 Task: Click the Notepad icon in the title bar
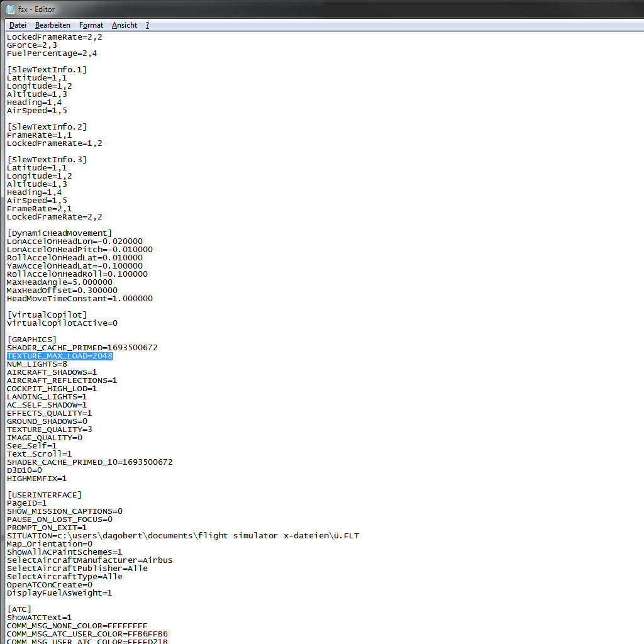pyautogui.click(x=11, y=9)
